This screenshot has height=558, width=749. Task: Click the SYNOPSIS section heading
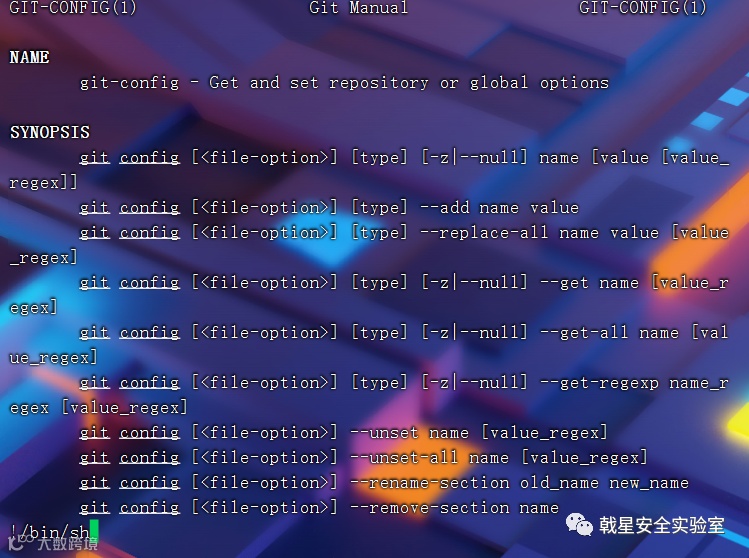[x=50, y=132]
